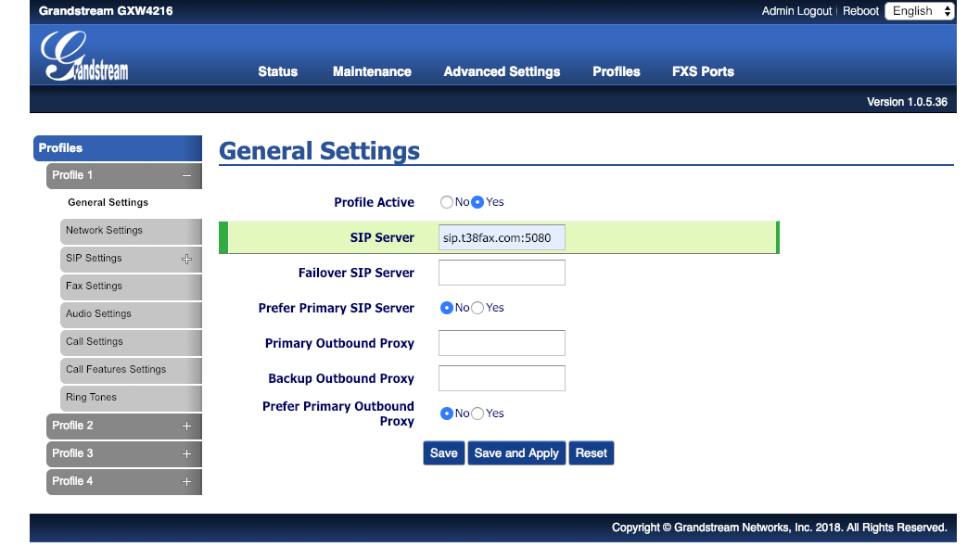
Task: Click the Reset button
Action: click(592, 453)
